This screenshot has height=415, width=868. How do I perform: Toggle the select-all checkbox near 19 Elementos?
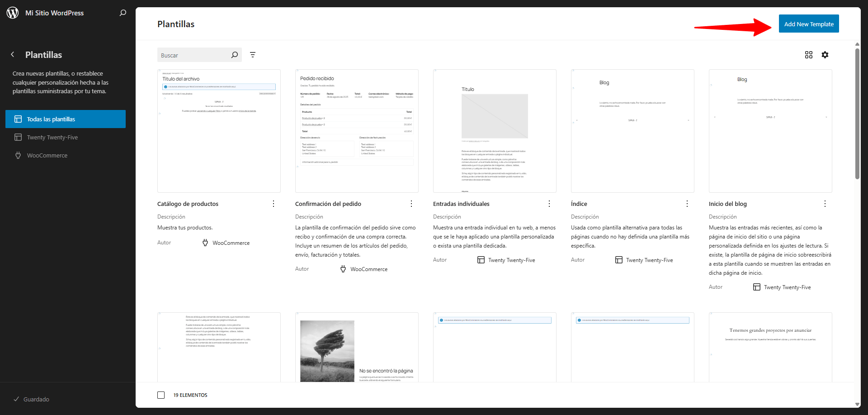[161, 395]
